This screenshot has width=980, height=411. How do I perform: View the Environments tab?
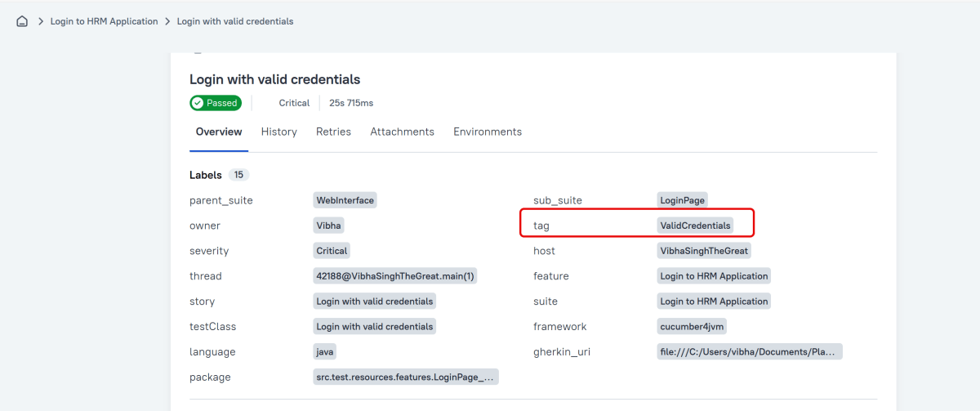click(488, 132)
